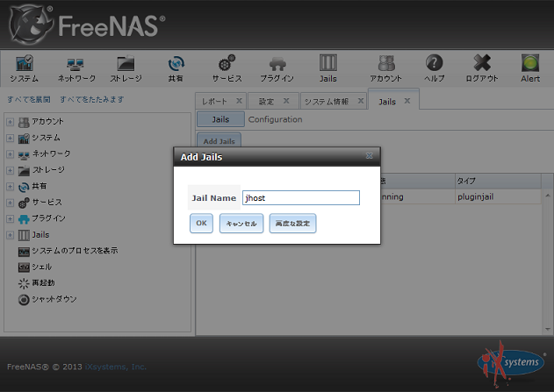
Task: Open 高度な設定 in Add Jails dialog
Action: [292, 223]
